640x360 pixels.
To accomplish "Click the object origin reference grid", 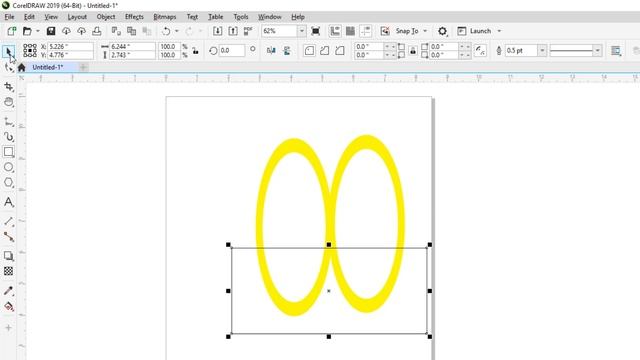I will click(30, 51).
